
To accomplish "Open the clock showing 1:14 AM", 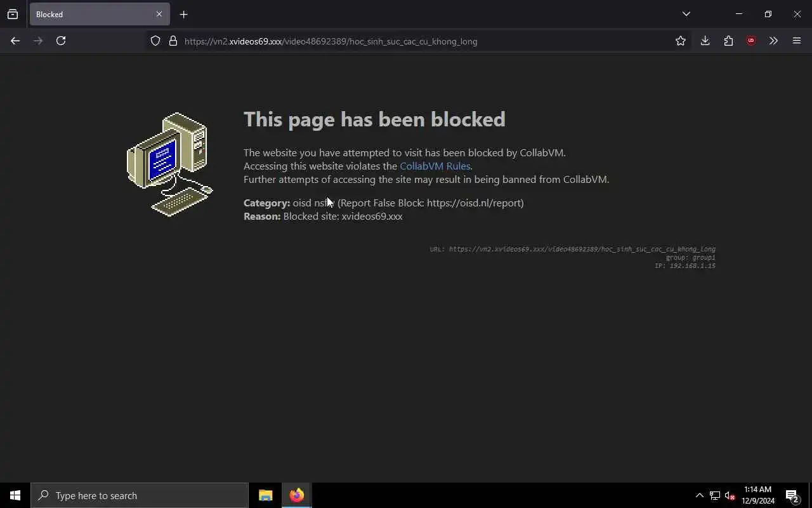I will [758, 495].
